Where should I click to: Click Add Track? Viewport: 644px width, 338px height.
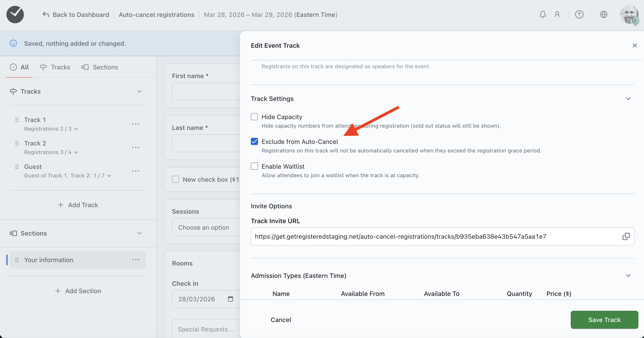click(78, 205)
